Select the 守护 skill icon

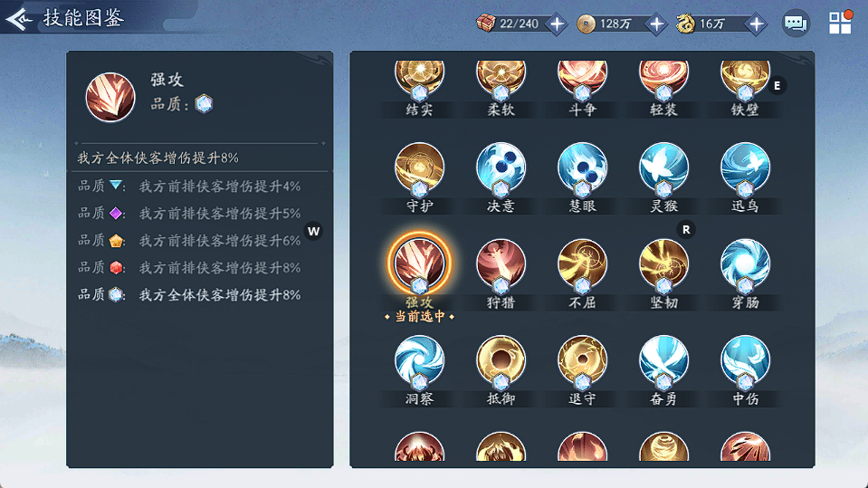[419, 168]
